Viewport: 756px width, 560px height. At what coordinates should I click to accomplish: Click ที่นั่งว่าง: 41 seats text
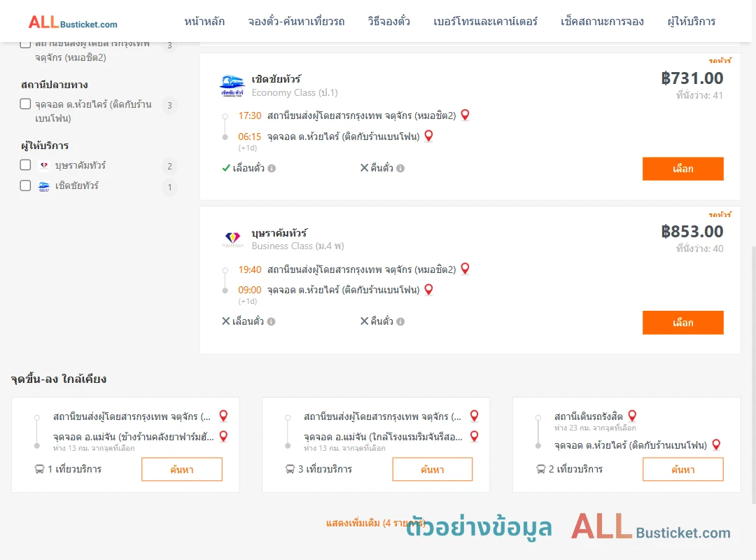699,95
